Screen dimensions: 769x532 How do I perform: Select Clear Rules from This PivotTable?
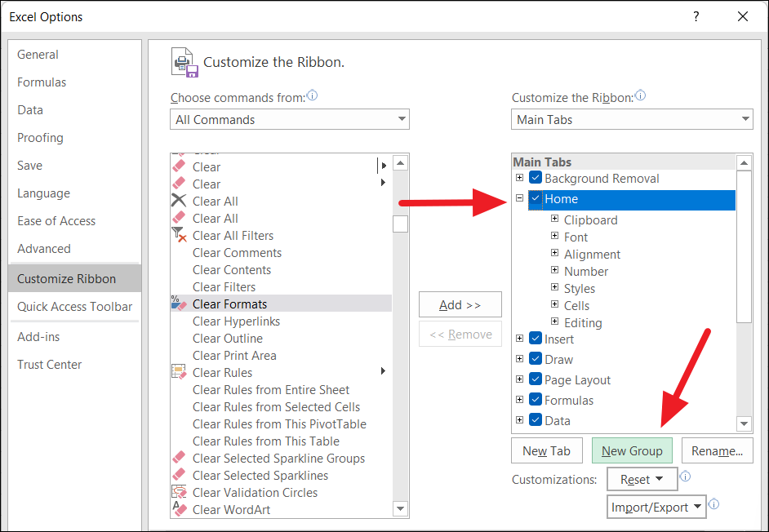point(281,424)
